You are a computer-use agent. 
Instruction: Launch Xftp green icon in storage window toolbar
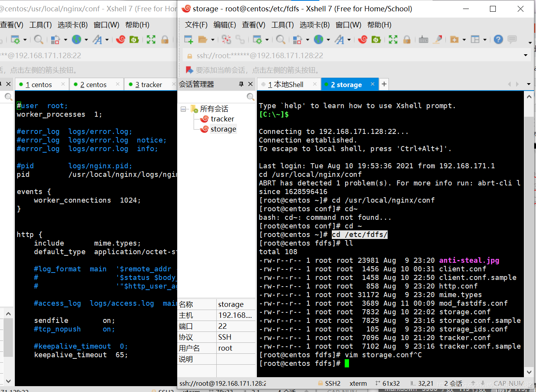point(376,39)
